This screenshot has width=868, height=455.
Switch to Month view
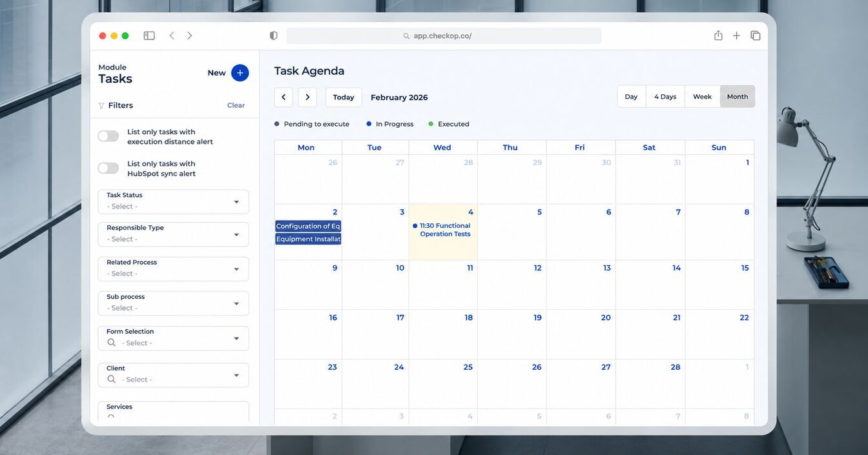tap(738, 97)
